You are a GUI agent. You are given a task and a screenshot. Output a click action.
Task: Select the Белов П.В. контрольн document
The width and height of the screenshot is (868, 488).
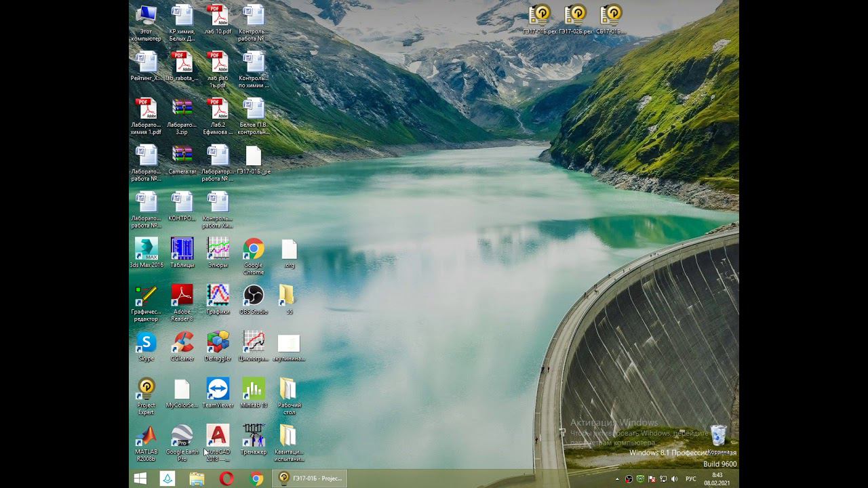254,116
